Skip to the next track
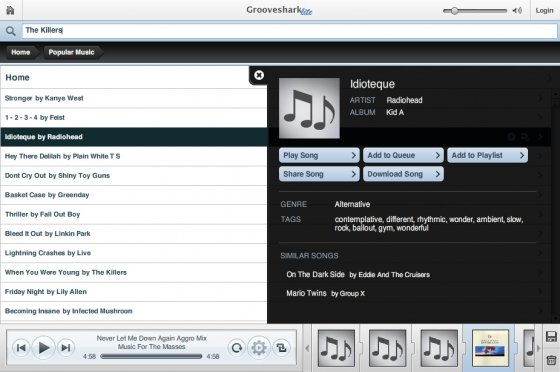The width and height of the screenshot is (560, 372). pyautogui.click(x=66, y=347)
